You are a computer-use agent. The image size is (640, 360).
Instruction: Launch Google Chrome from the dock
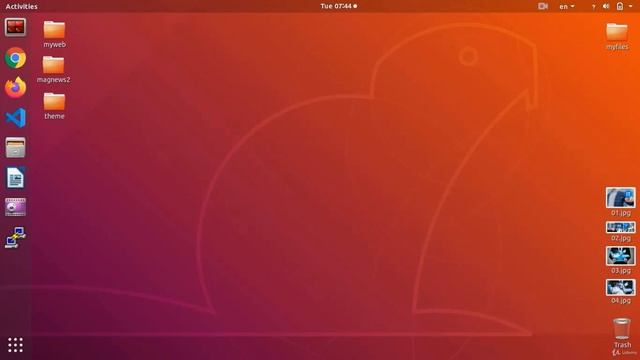click(x=16, y=58)
